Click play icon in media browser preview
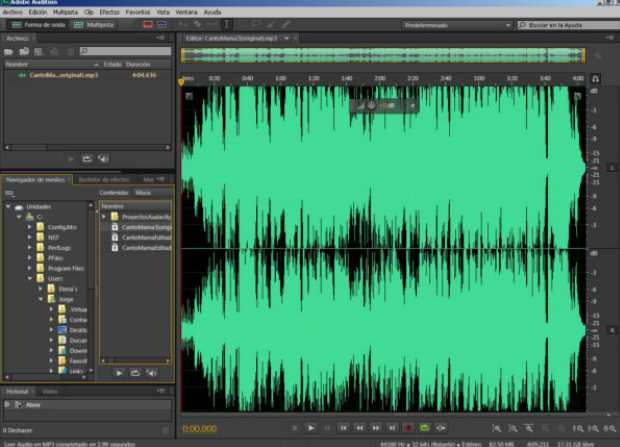 [x=119, y=372]
